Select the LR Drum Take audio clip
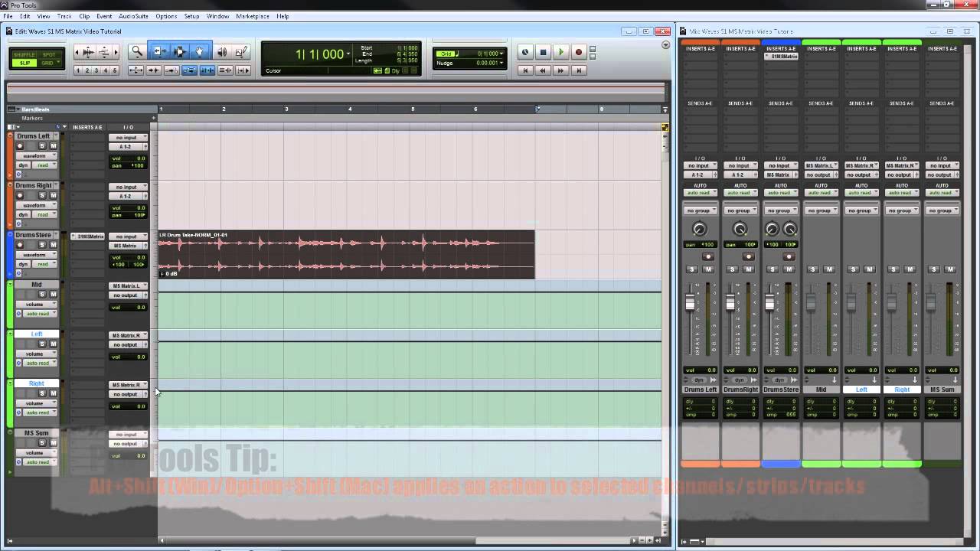This screenshot has height=551, width=980. tap(346, 254)
